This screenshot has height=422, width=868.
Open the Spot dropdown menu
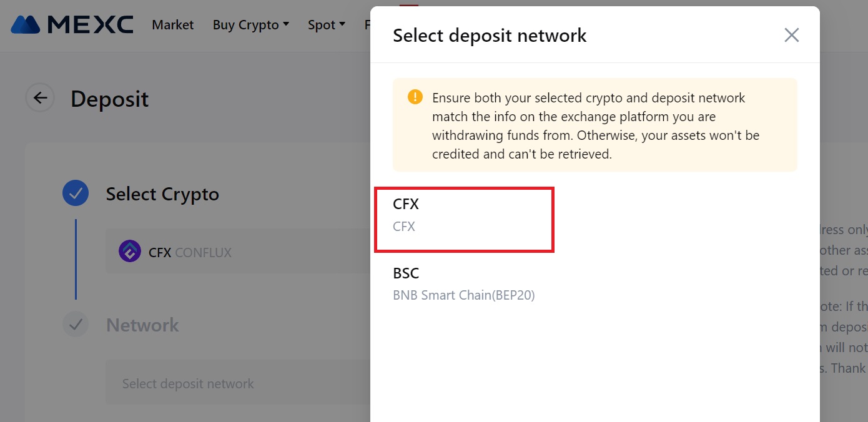tap(326, 24)
